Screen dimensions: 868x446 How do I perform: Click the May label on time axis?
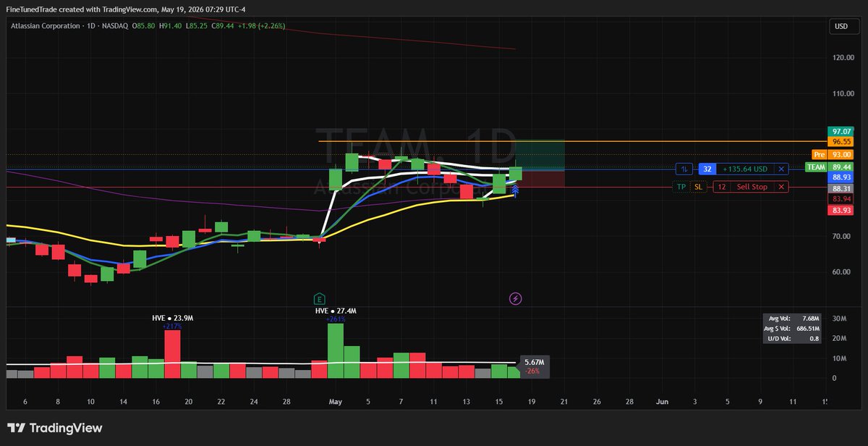pyautogui.click(x=335, y=400)
